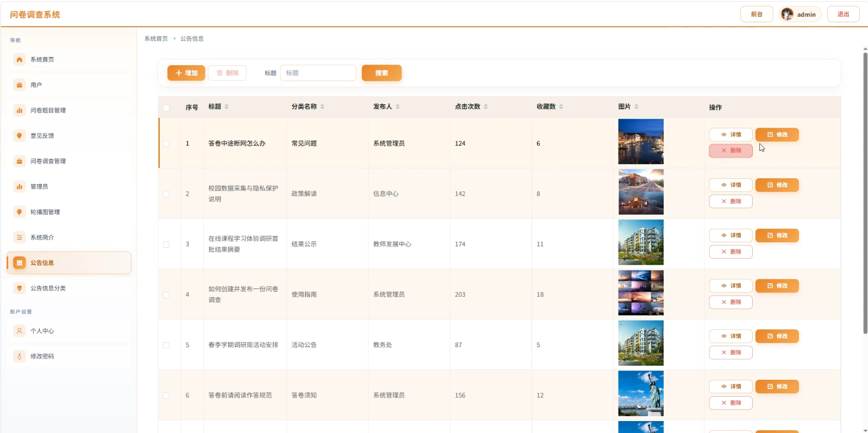Image resolution: width=868 pixels, height=433 pixels.
Task: Sort the table by 点击次数 column
Action: [486, 106]
